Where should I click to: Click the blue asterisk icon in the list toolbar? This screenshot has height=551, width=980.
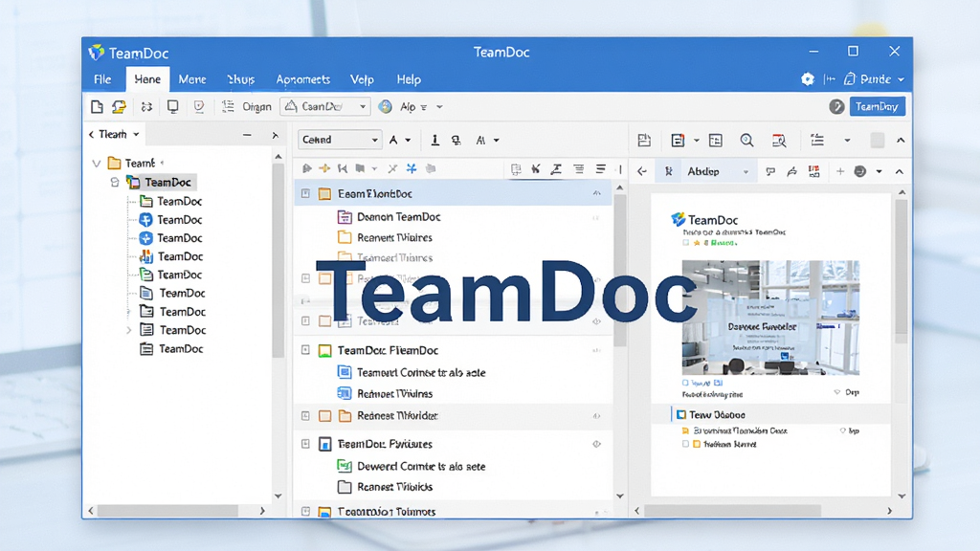point(412,168)
